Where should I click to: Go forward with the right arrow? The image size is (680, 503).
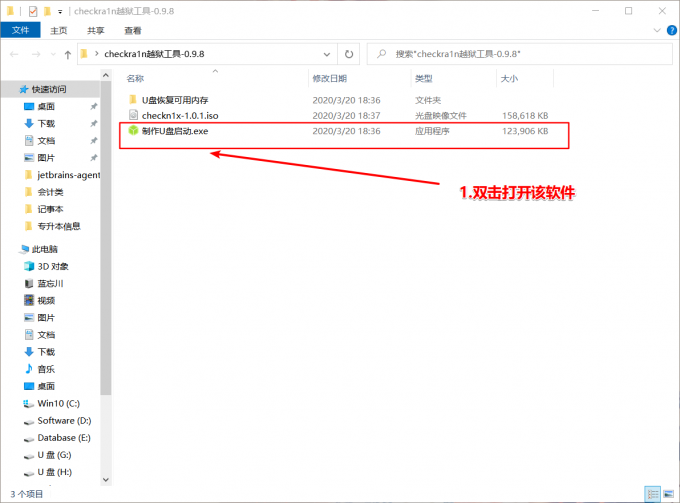pyautogui.click(x=36, y=54)
